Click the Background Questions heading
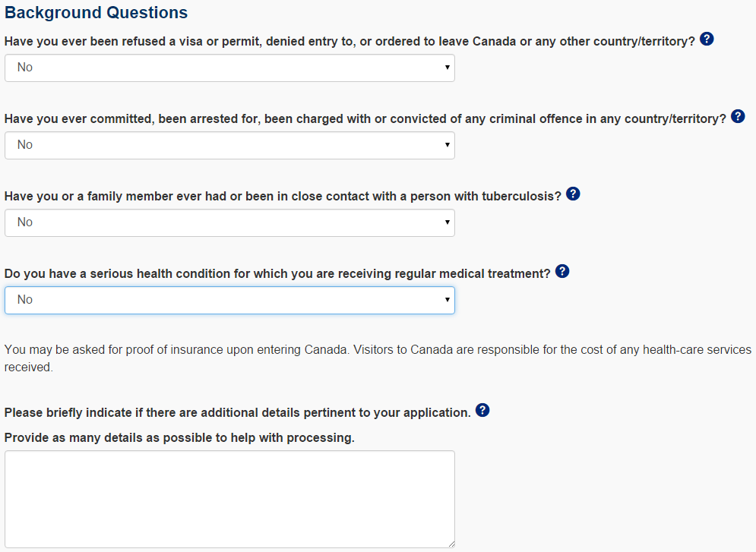 [x=96, y=13]
